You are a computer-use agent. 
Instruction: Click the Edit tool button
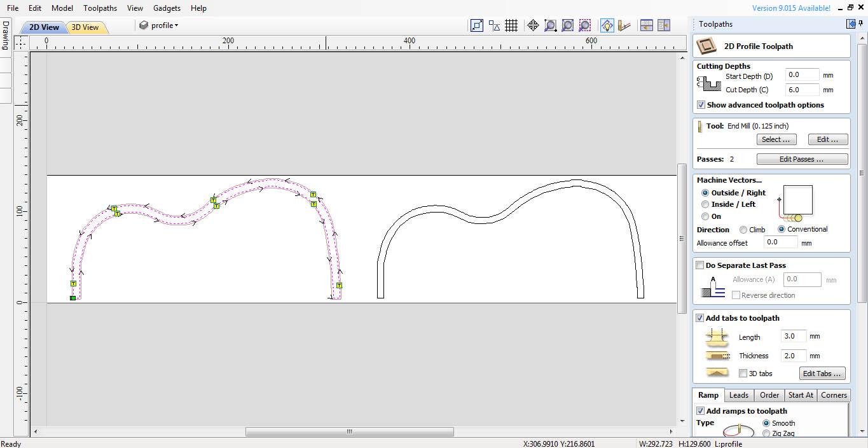click(x=827, y=139)
